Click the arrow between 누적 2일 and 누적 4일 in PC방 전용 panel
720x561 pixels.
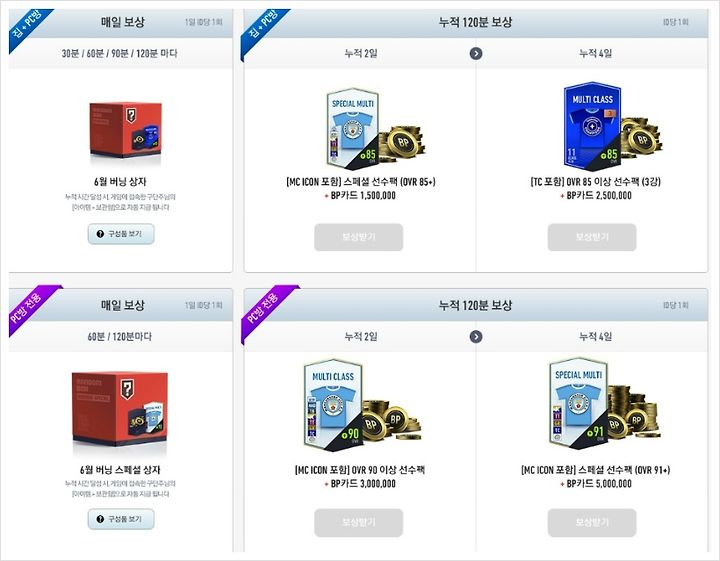pyautogui.click(x=476, y=337)
